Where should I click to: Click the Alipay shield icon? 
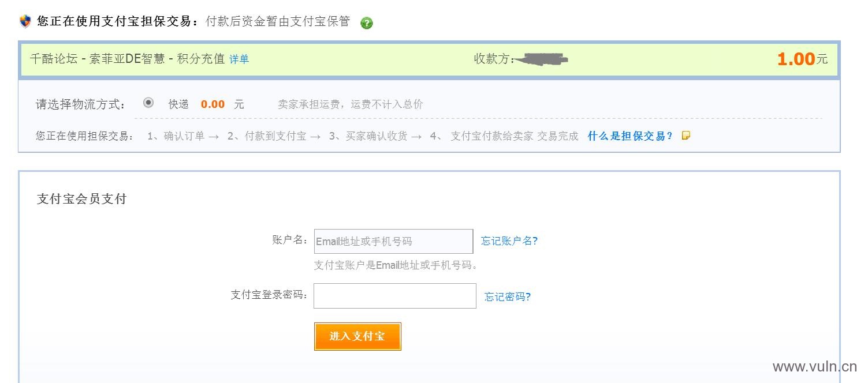(25, 22)
